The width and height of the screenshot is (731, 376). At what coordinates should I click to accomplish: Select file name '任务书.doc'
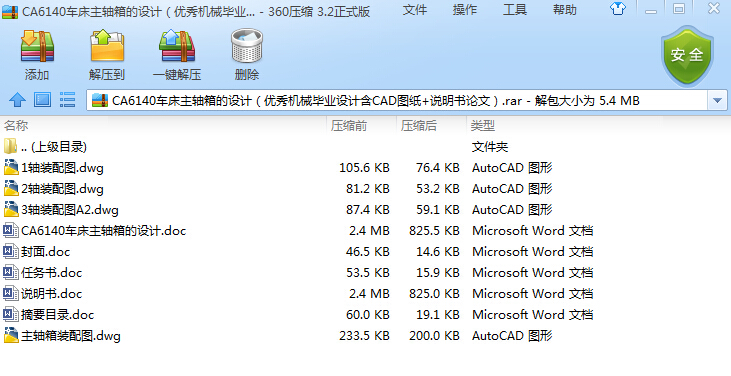(52, 273)
